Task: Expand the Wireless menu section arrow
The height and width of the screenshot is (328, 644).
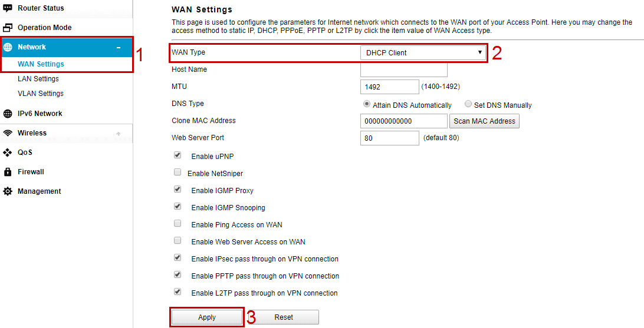Action: [119, 134]
